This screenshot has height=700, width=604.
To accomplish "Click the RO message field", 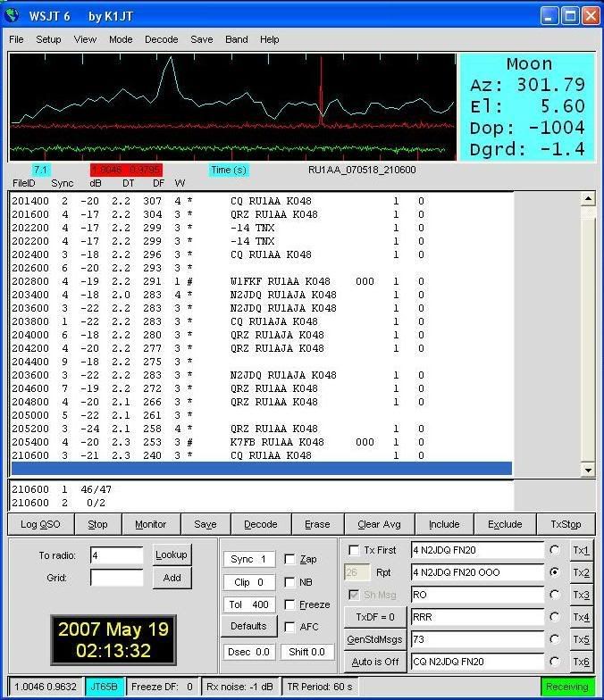I will tap(477, 595).
